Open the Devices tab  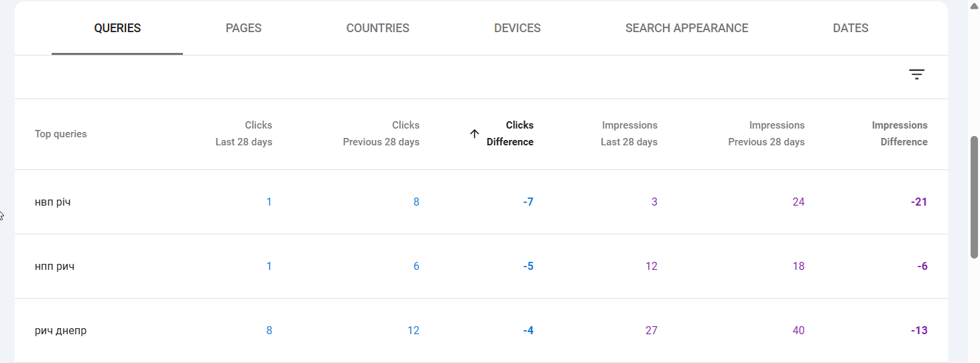(x=517, y=28)
